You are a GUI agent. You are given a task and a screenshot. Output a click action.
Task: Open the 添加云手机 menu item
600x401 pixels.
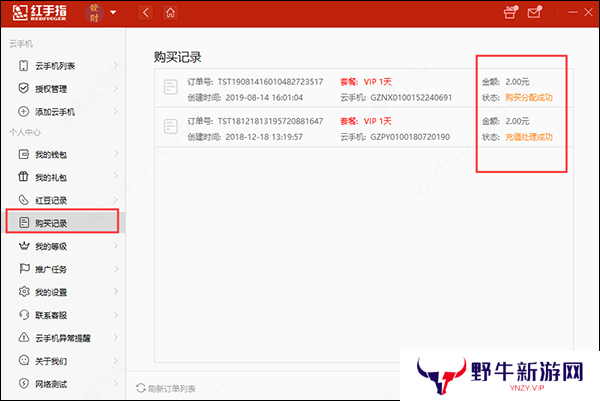click(x=63, y=112)
